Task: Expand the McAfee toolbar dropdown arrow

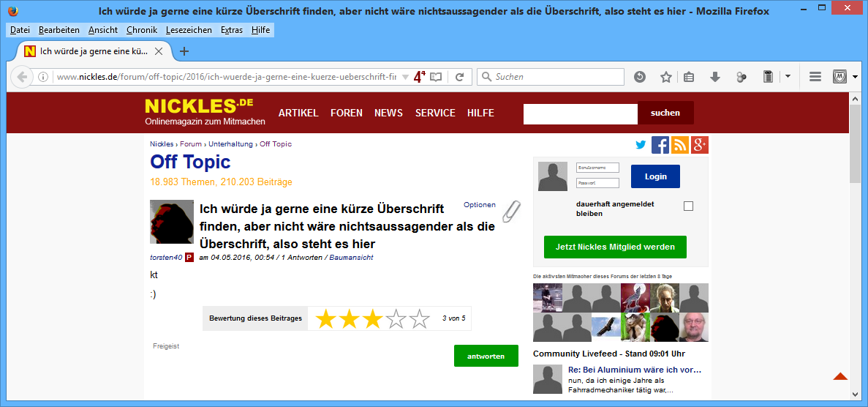Action: 855,77
